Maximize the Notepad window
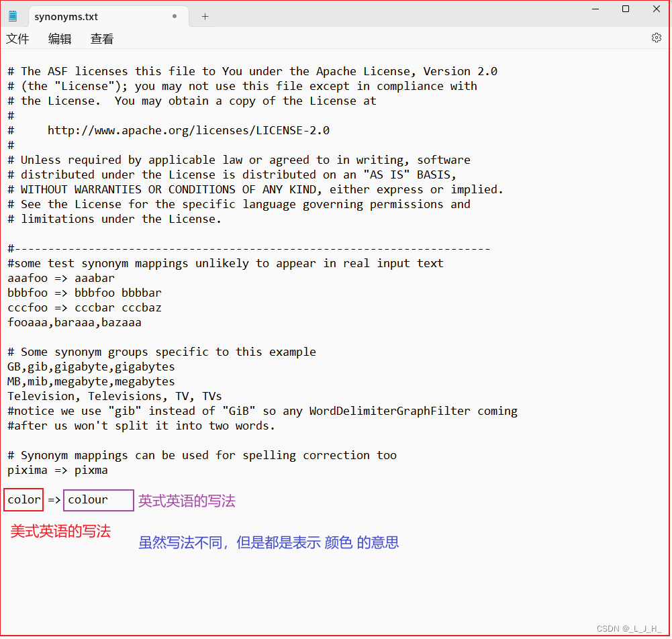This screenshot has height=639, width=672. click(626, 9)
